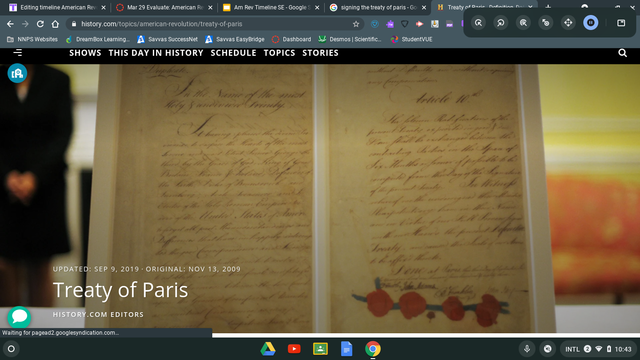Open the purple puzzle extension
Screen dimensions: 640x360
(390, 24)
